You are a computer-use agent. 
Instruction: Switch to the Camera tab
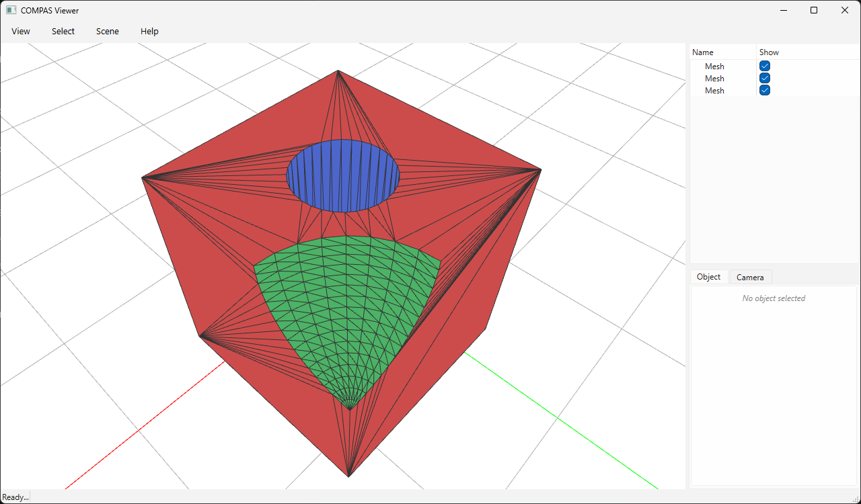tap(750, 278)
